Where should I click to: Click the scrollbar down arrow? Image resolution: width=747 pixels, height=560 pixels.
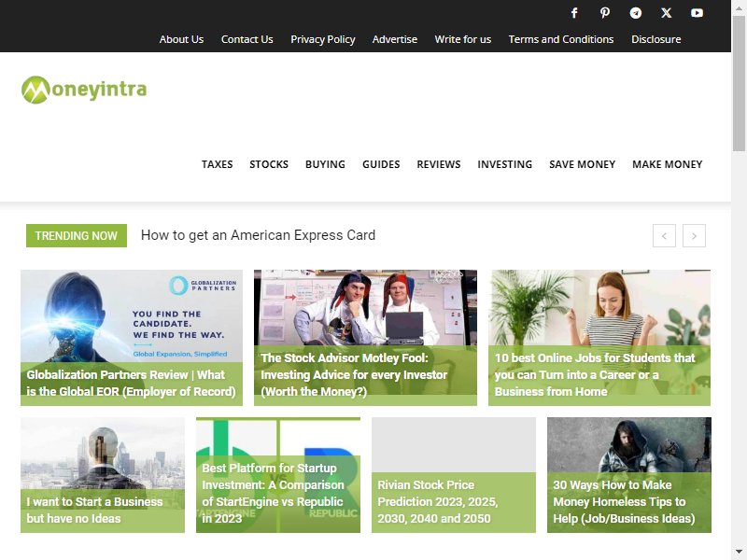(x=739, y=553)
